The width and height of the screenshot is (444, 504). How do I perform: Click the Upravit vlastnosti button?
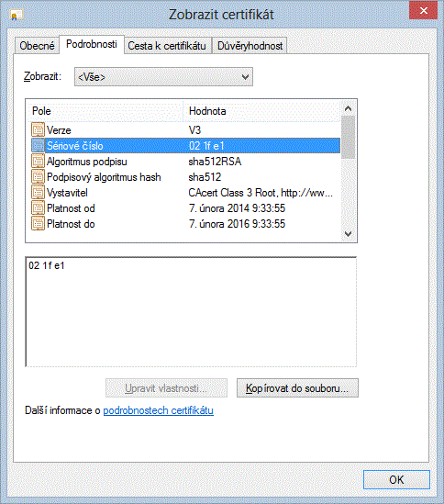pos(166,388)
